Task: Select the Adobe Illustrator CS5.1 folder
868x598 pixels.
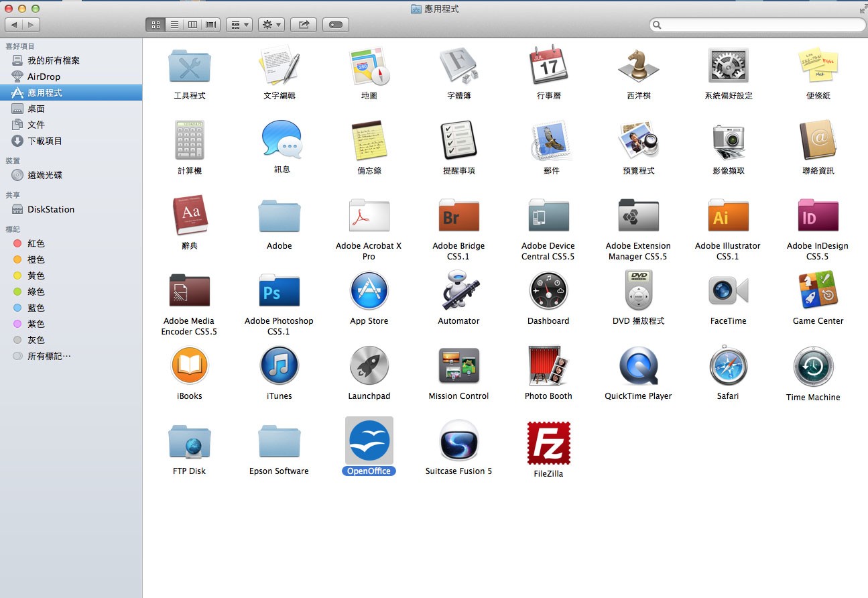Action: 729,216
